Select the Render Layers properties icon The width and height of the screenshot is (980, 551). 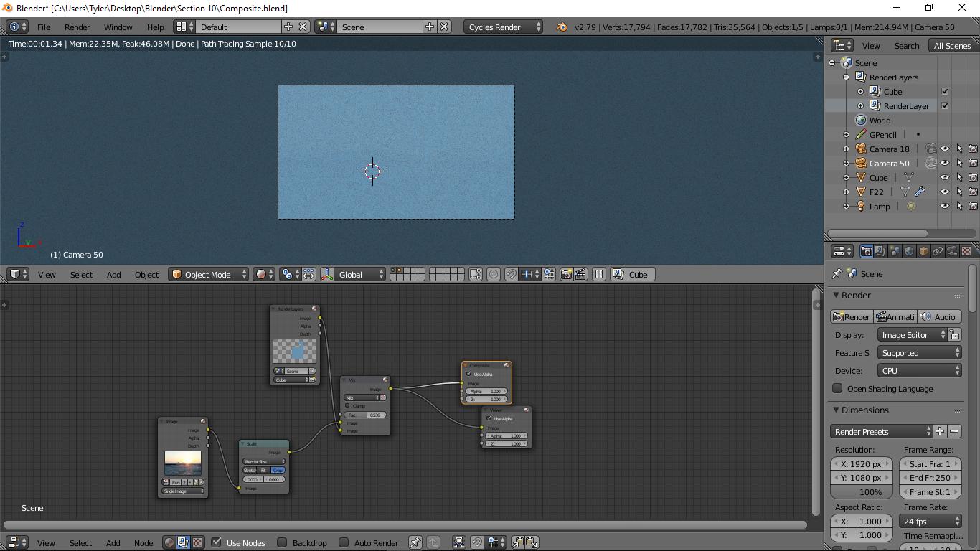880,250
